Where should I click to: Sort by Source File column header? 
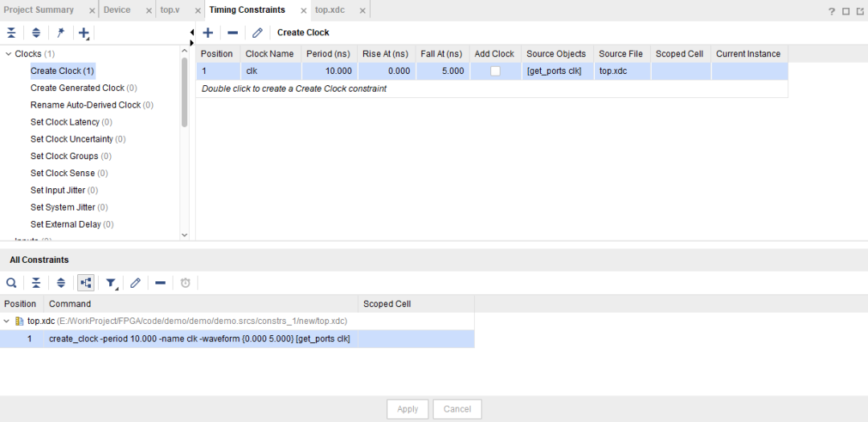point(620,54)
